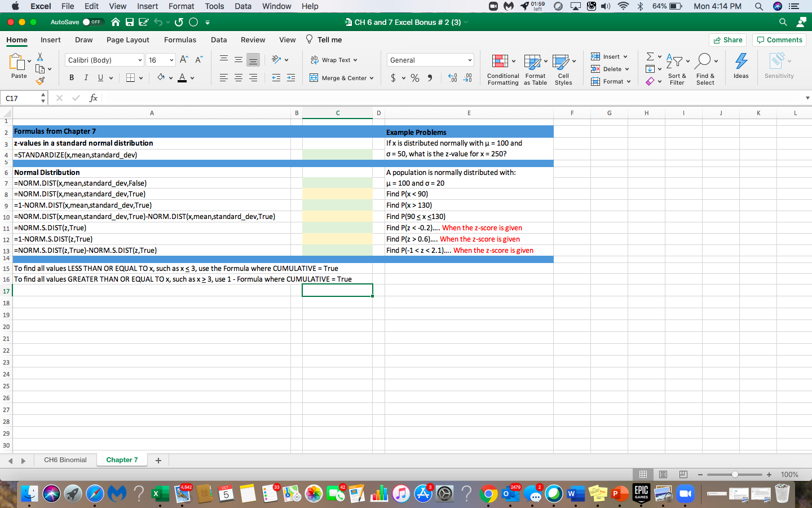The height and width of the screenshot is (508, 812).
Task: Switch to the CH6 Binomial sheet
Action: pyautogui.click(x=65, y=460)
